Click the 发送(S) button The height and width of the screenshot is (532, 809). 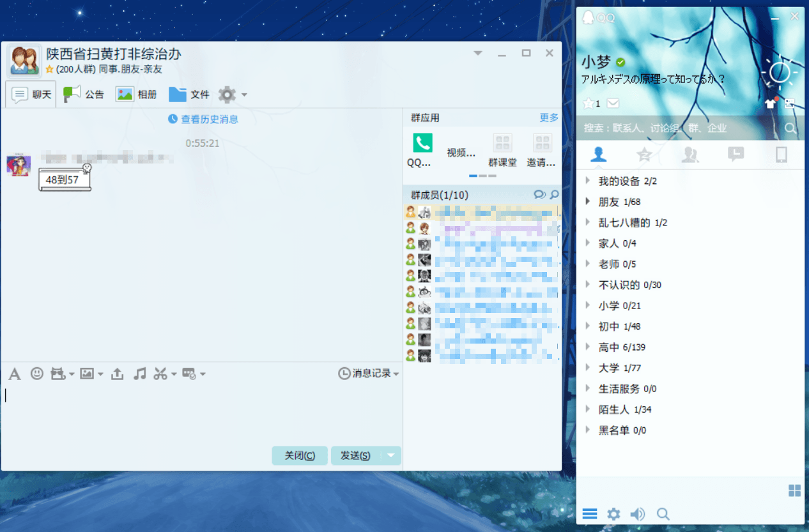tap(355, 455)
